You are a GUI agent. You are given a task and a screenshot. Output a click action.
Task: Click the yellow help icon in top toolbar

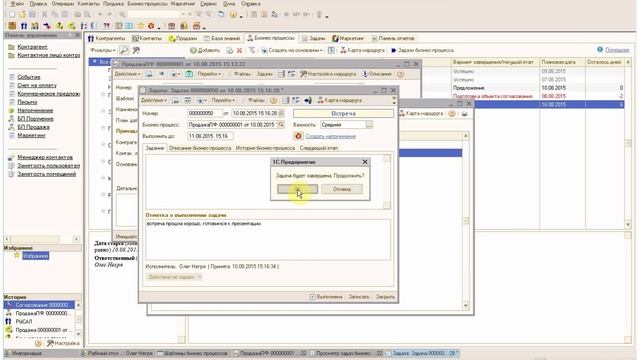pyautogui.click(x=233, y=15)
